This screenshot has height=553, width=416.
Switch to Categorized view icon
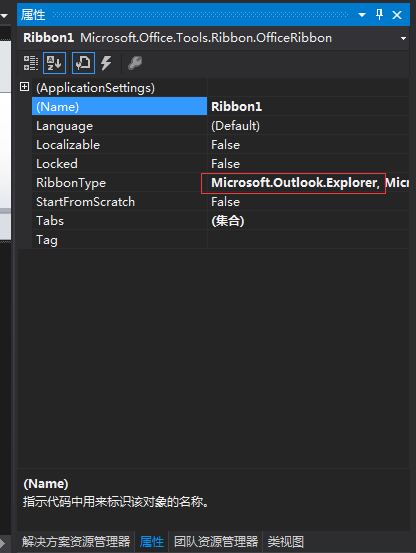31,63
